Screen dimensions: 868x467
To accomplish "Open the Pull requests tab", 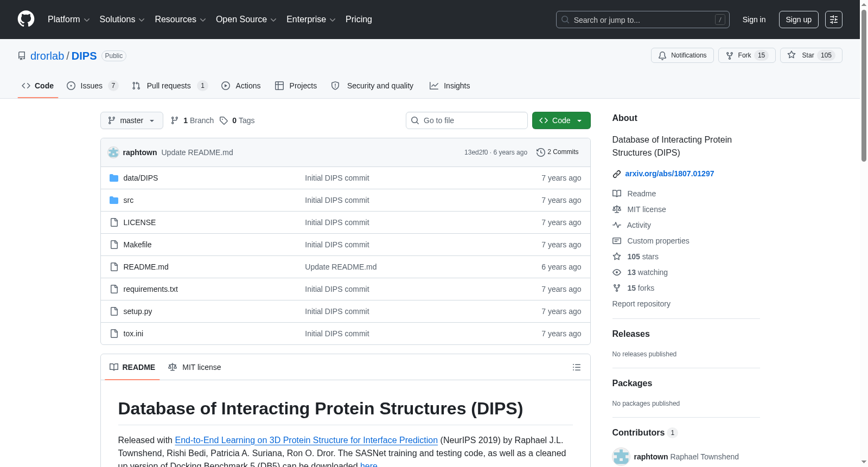I will pos(170,86).
